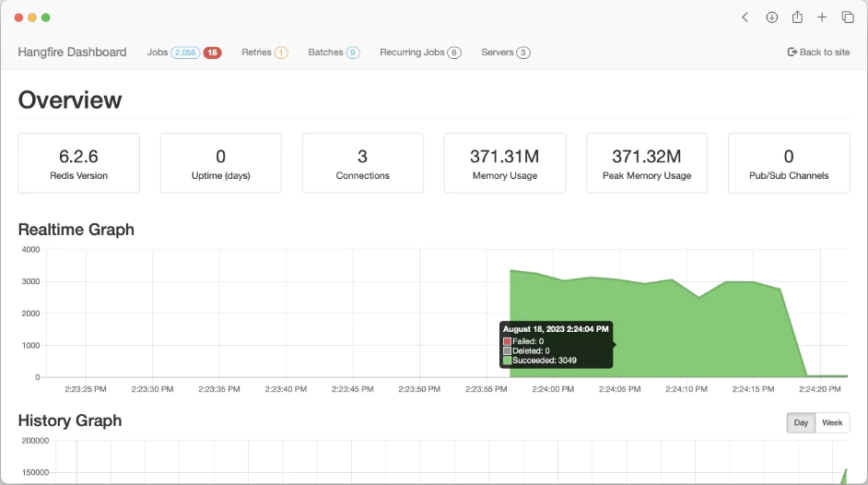
Task: Click the Failed red swatch in tooltip
Action: (507, 341)
